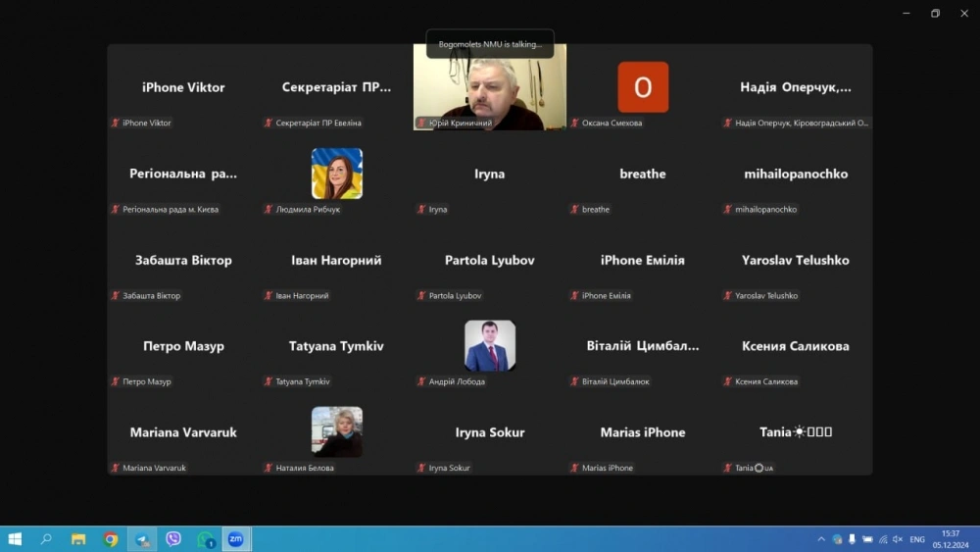Open File Explorer from the taskbar
The image size is (980, 552).
[x=78, y=539]
